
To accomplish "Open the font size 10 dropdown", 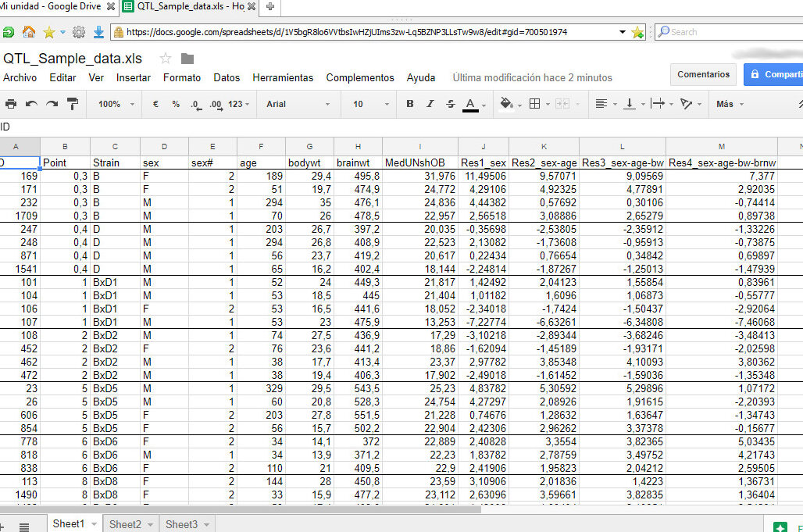I will tap(367, 104).
